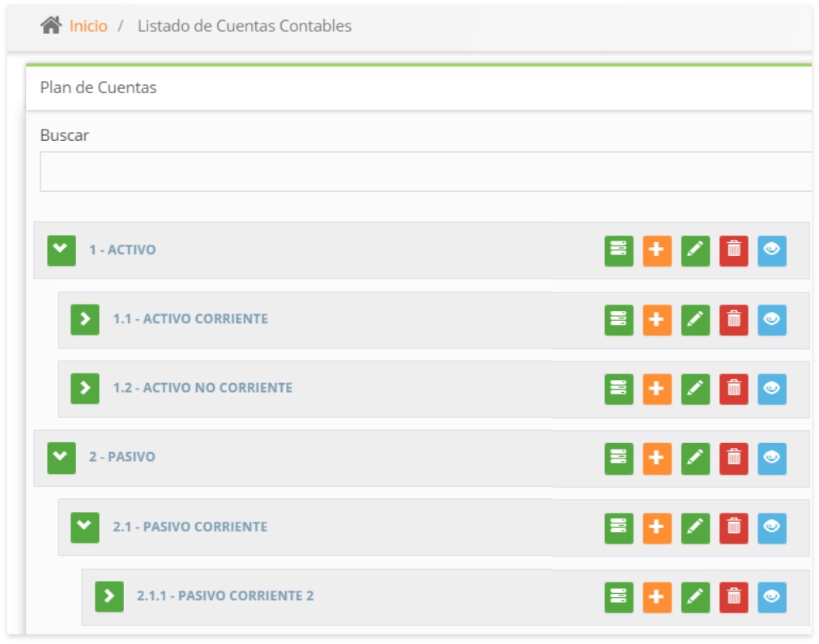
Task: Add sub-account under 2.1 - PASIVO CORRIENTE
Action: (657, 528)
